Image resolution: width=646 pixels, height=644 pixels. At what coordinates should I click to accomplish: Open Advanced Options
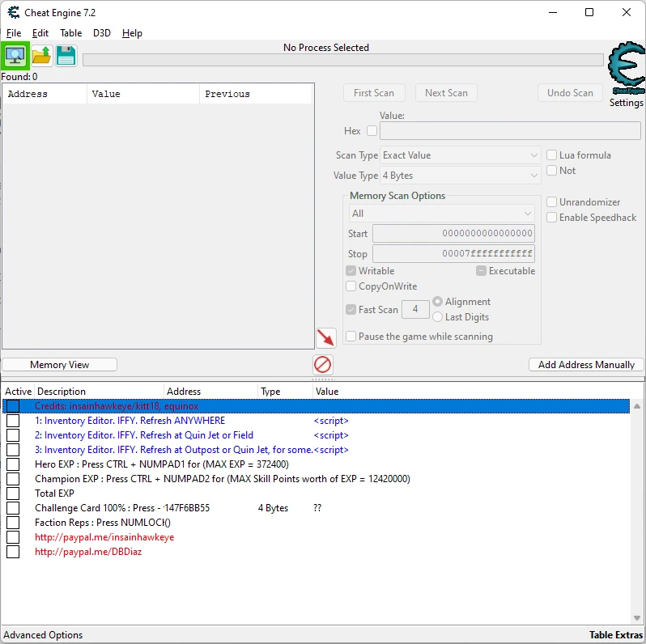(43, 635)
